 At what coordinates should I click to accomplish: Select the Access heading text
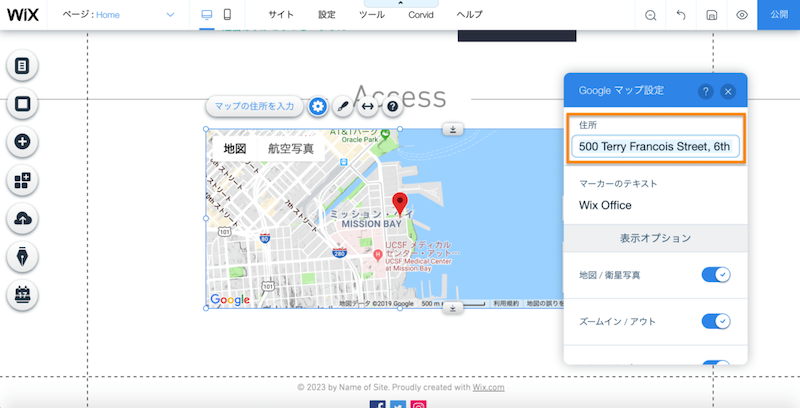(399, 97)
